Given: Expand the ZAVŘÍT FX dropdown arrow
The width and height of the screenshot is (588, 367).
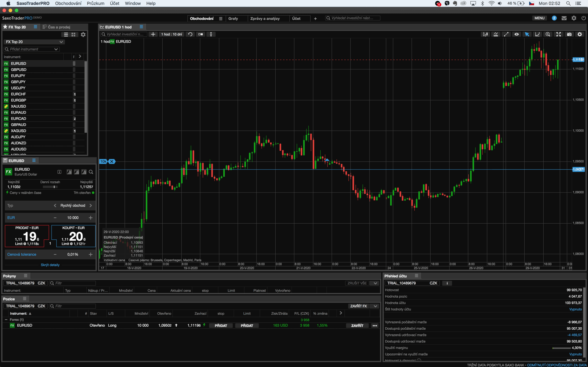Looking at the screenshot, I should pos(375,306).
